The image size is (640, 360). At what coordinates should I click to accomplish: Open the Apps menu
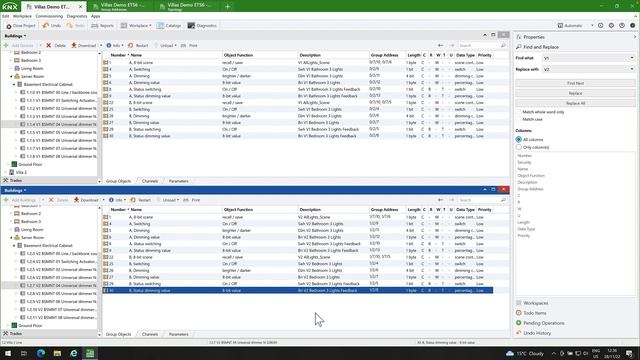[x=96, y=16]
